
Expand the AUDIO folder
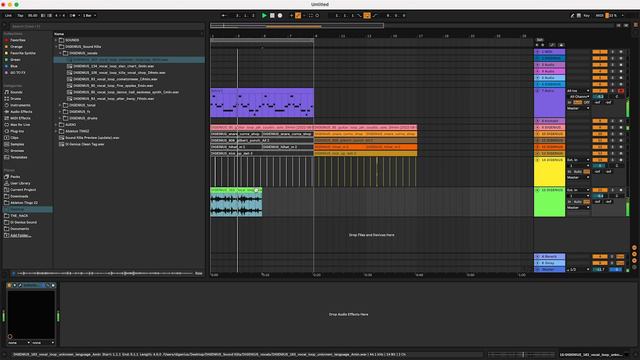56,125
